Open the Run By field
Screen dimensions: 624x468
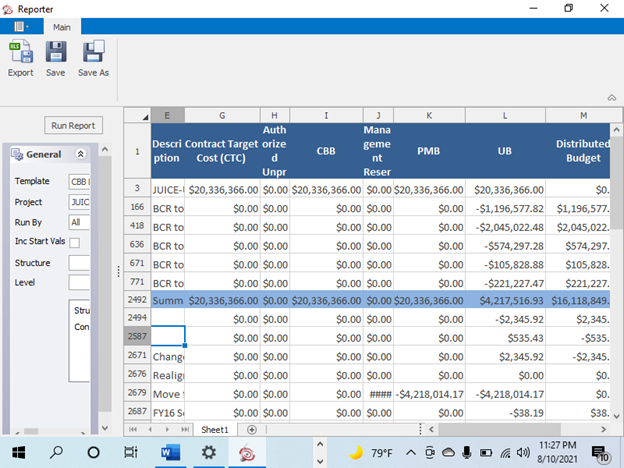point(80,222)
